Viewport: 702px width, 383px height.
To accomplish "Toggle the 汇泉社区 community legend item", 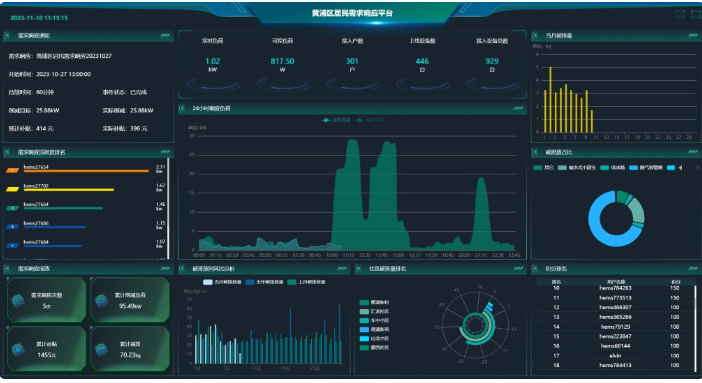I will click(374, 311).
